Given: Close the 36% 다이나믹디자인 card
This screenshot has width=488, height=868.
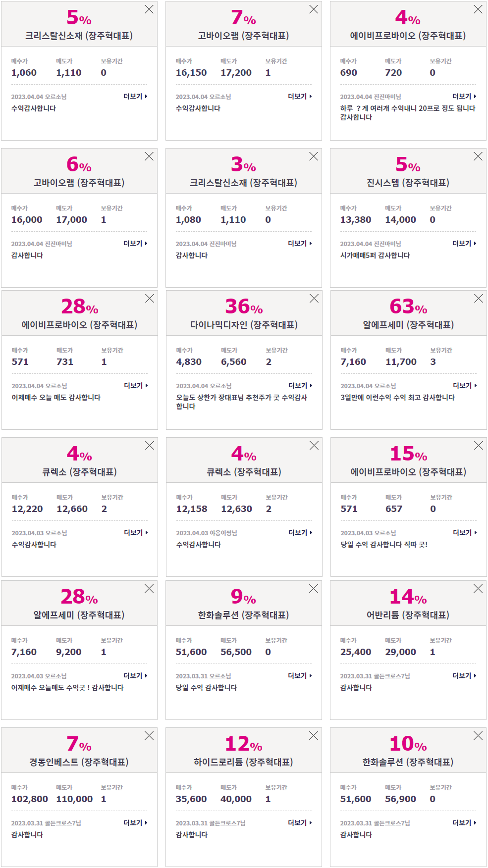Looking at the screenshot, I should click(314, 299).
